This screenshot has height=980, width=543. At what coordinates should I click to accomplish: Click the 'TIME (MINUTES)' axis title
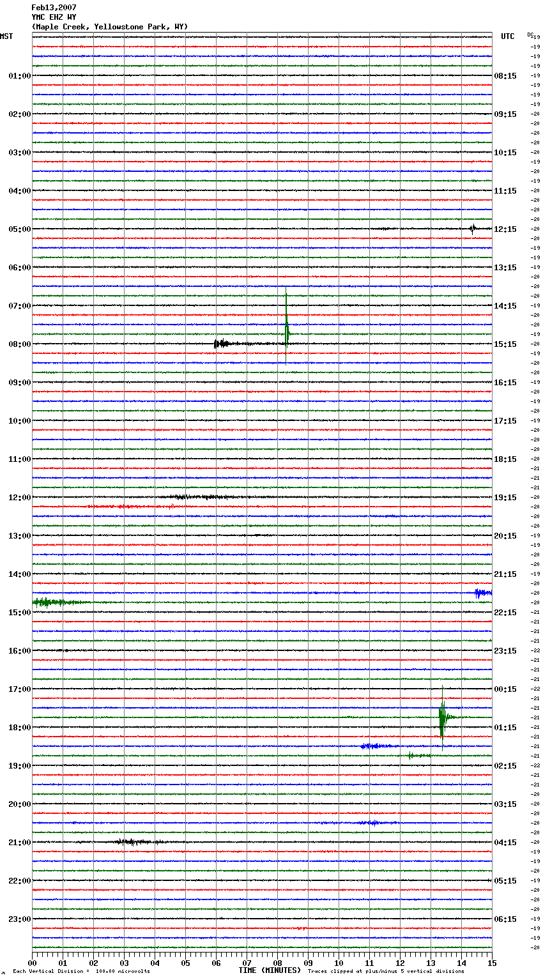[x=270, y=970]
